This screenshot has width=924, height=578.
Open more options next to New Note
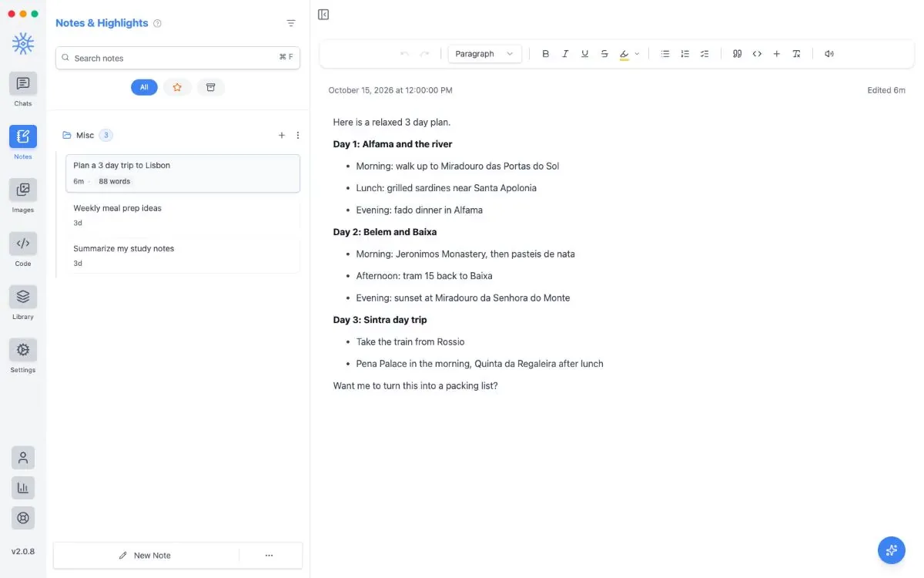[x=269, y=556]
